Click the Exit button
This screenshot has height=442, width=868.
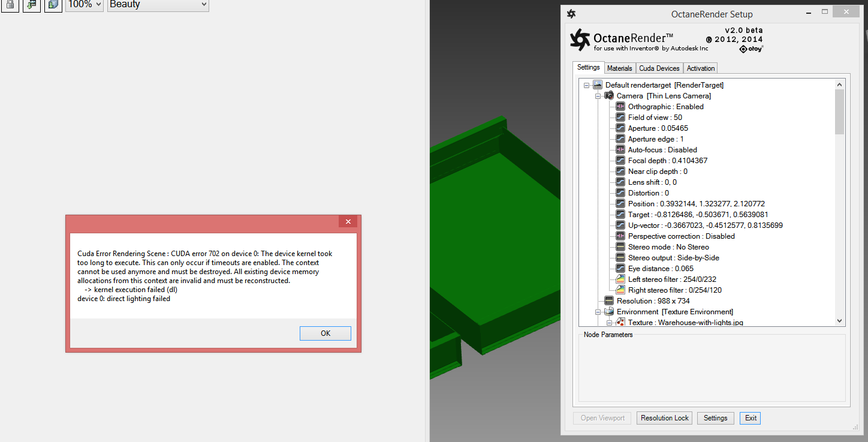coord(751,418)
